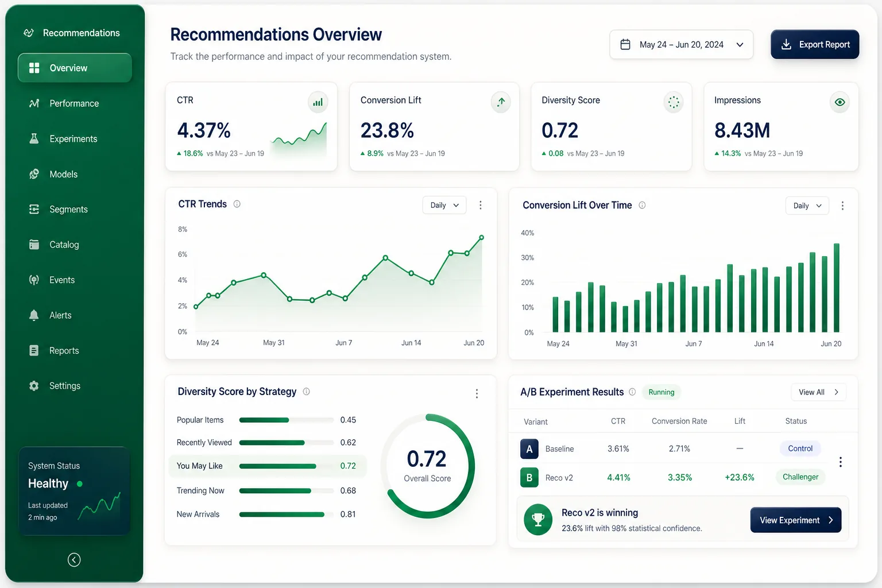Click info icon next to Conversion Lift Over Time

tap(642, 205)
